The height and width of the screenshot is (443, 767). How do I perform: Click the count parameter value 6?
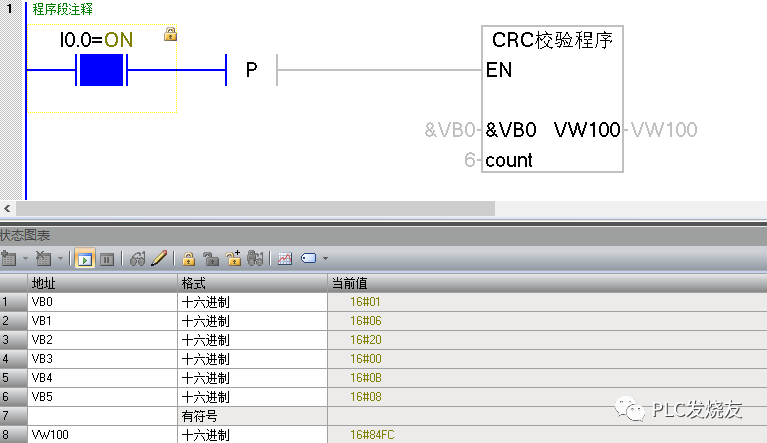[470, 160]
